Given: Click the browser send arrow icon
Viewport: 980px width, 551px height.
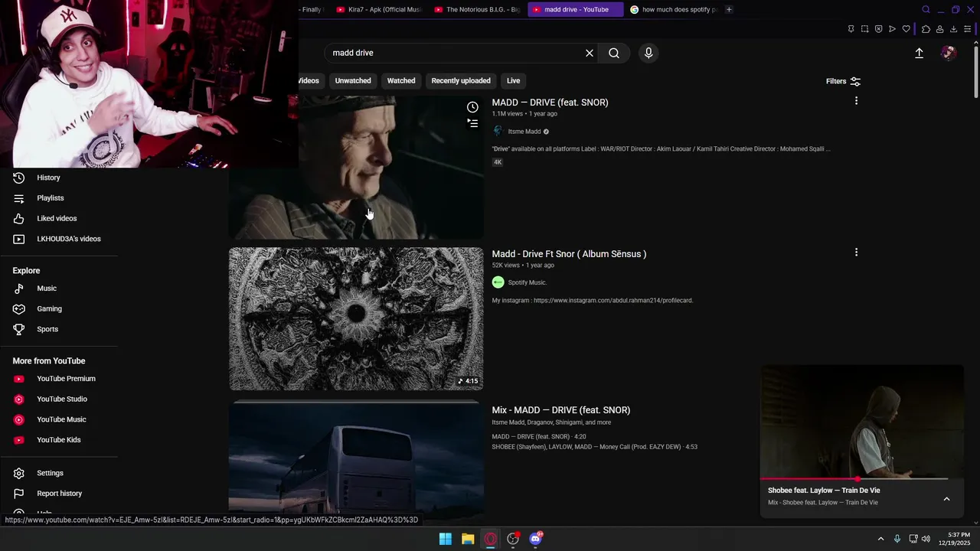Looking at the screenshot, I should pyautogui.click(x=892, y=29).
